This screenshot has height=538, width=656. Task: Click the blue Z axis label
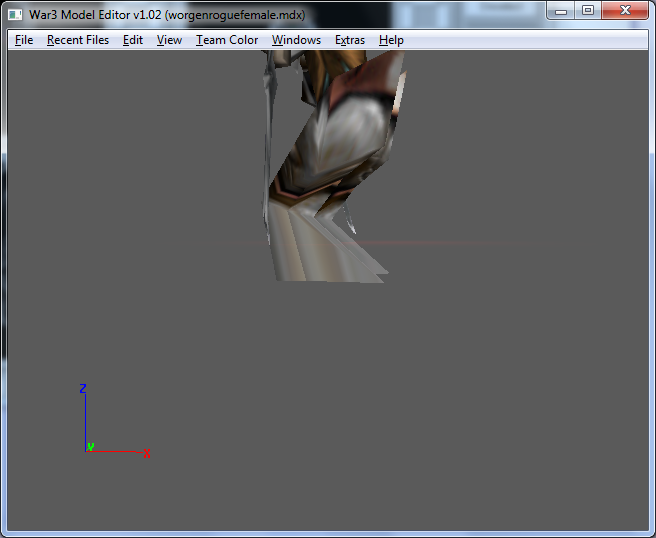[83, 389]
